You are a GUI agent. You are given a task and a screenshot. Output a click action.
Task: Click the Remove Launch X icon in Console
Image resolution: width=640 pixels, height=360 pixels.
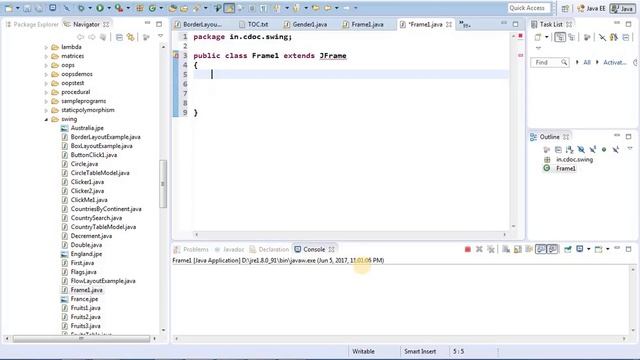click(479, 249)
